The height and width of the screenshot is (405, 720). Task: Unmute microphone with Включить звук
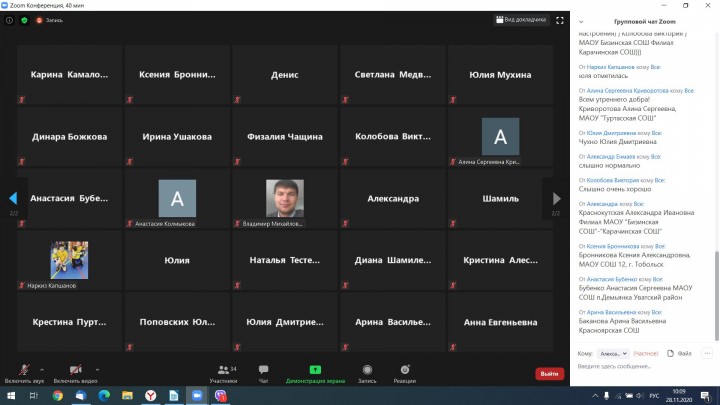23,370
